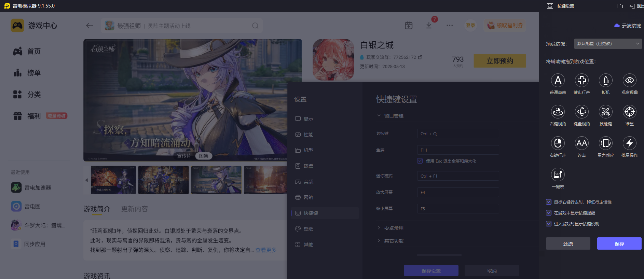Go to 福利 in the sidebar
Image resolution: width=644 pixels, height=279 pixels.
[x=27, y=116]
